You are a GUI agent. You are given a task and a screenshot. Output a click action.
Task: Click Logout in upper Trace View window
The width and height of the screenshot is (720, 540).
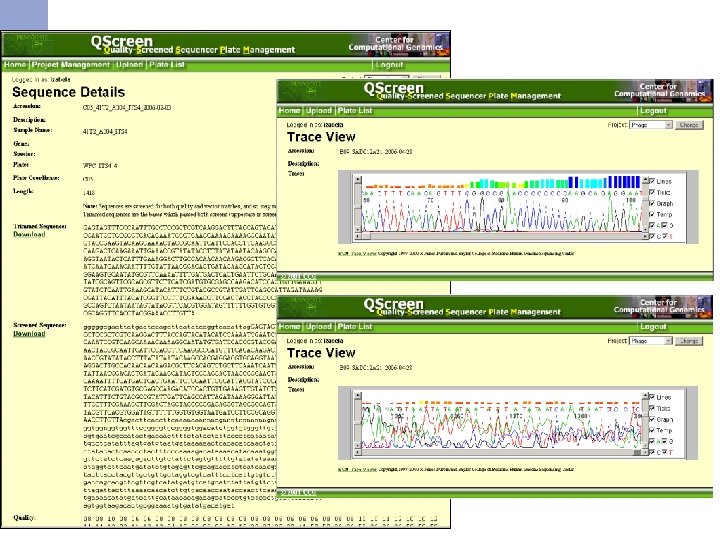point(653,111)
